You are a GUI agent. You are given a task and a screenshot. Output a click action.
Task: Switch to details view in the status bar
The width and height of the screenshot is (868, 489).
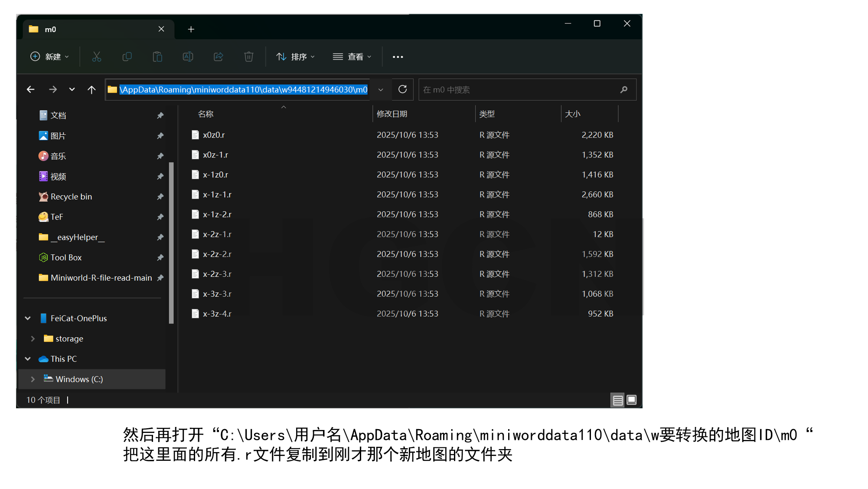point(617,400)
